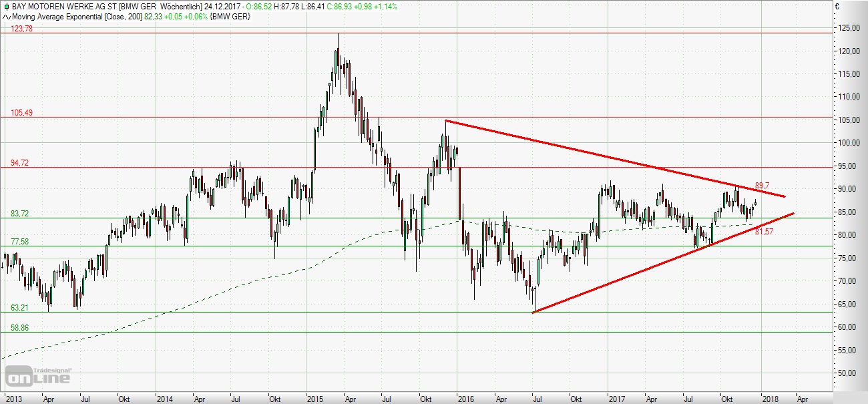Click the 50,00 value on price axis
This screenshot has height=404, width=868.
tap(849, 373)
